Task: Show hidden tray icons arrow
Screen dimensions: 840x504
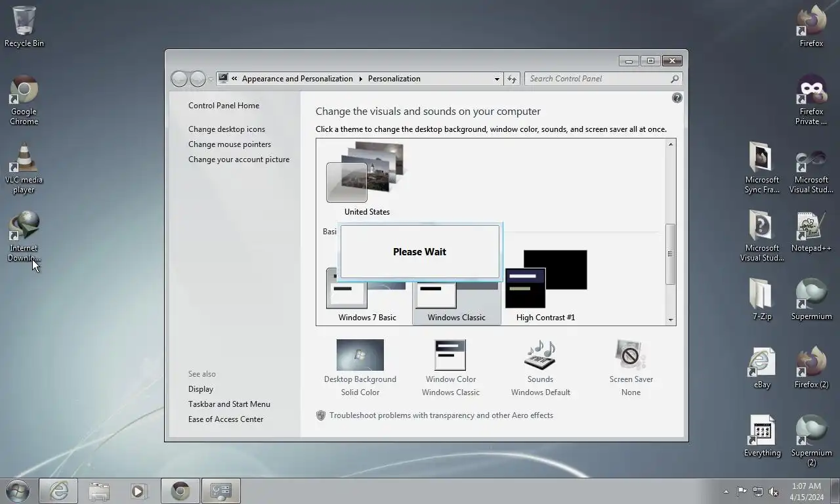Action: click(x=726, y=492)
